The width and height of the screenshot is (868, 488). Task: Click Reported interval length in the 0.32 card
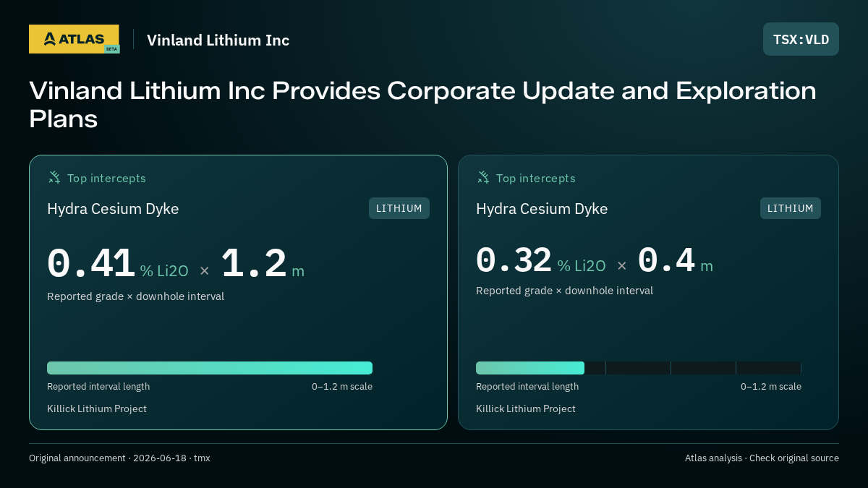[527, 387]
